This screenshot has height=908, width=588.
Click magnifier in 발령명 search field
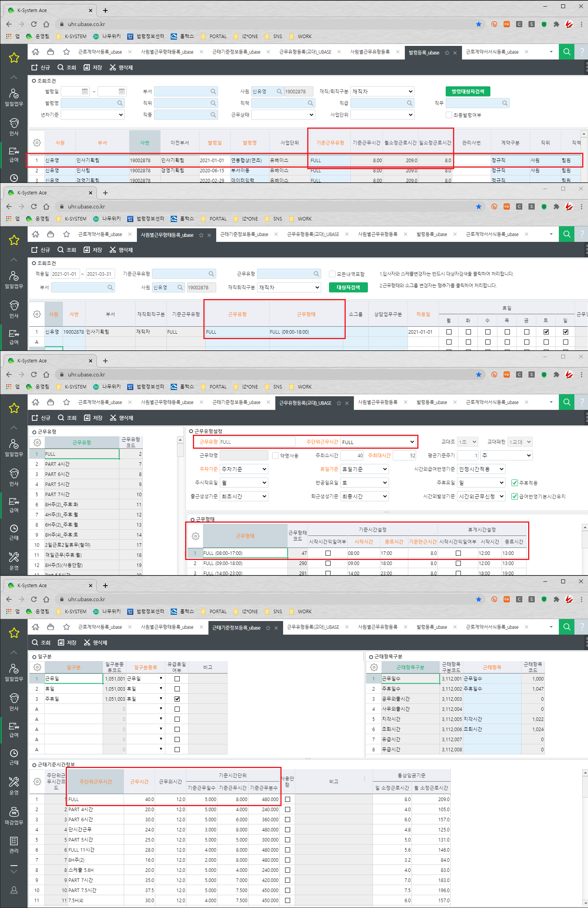(120, 103)
